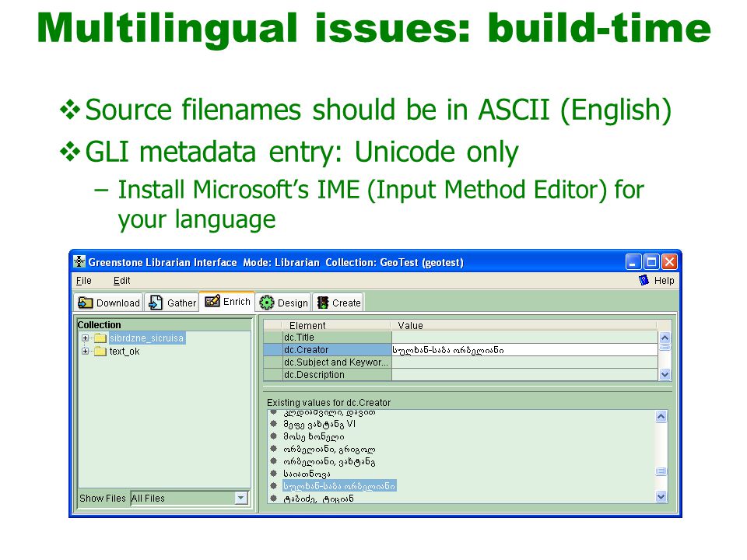Click the Enrich tab pencil icon
Viewport: 747px width, 560px height.
[x=212, y=301]
